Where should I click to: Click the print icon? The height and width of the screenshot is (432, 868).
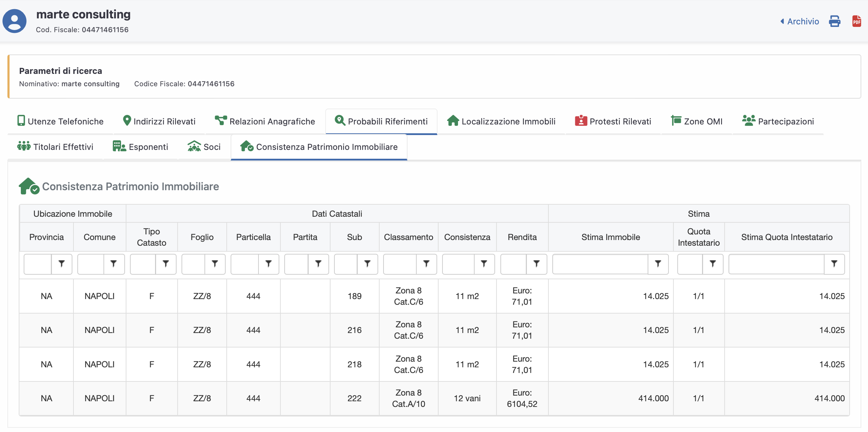[834, 21]
